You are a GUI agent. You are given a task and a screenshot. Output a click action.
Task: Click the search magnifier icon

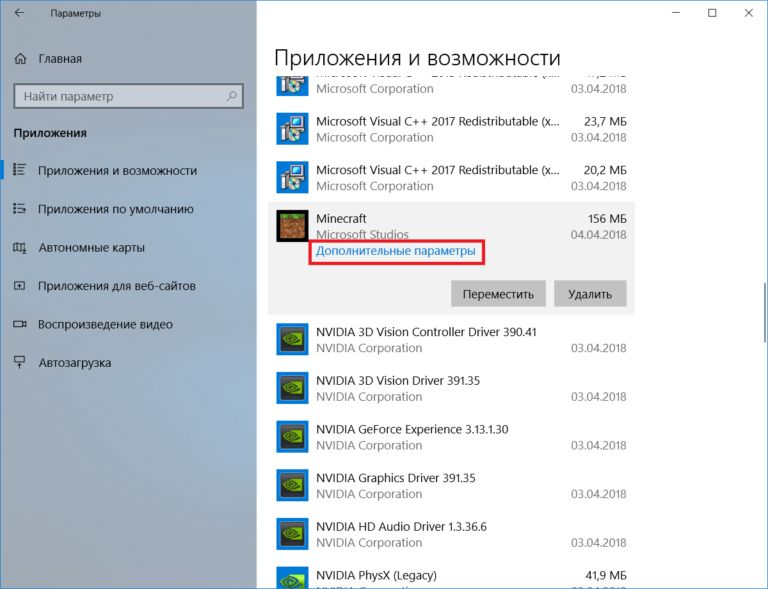click(x=232, y=96)
